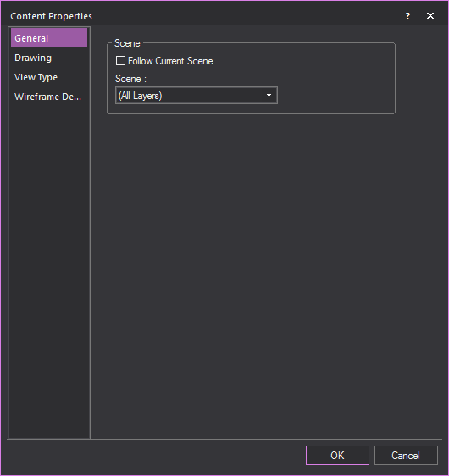Image resolution: width=449 pixels, height=476 pixels.
Task: Click blank area of the properties panel
Action: coord(267,274)
